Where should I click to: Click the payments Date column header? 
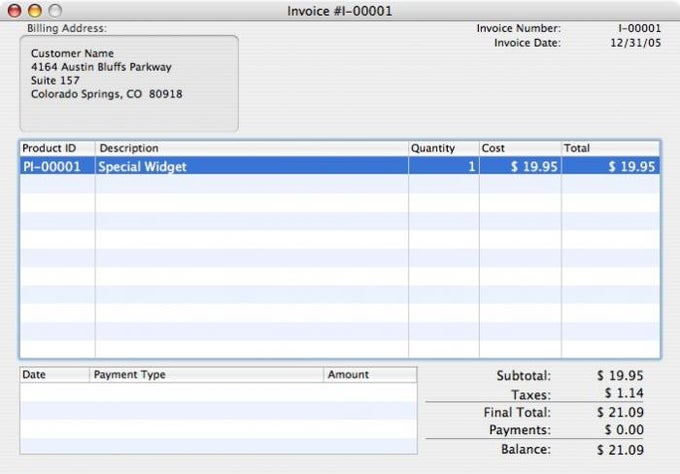(55, 375)
